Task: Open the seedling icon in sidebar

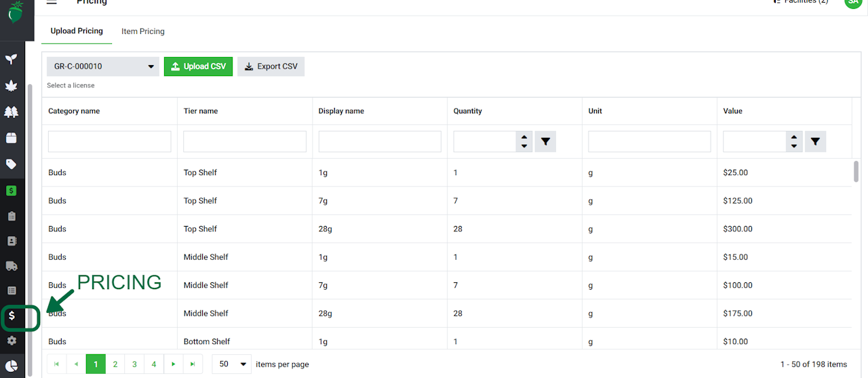Action: click(x=12, y=59)
